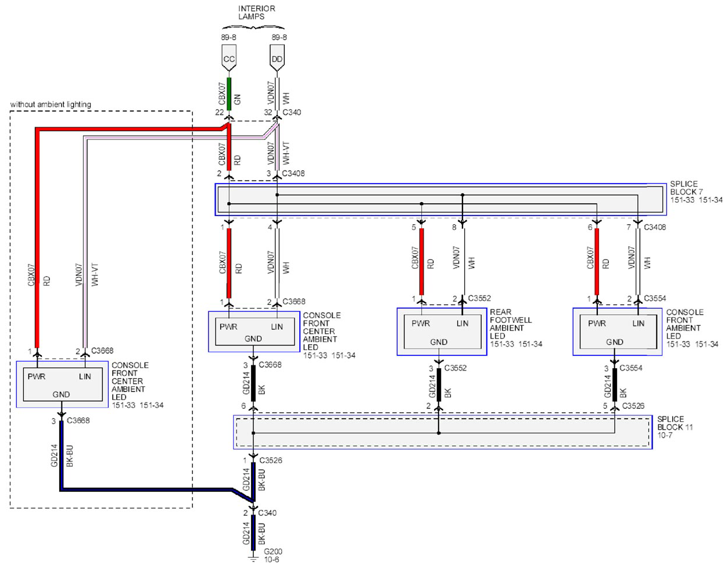Image resolution: width=728 pixels, height=568 pixels.
Task: Click the ground symbol below G200
Action: [253, 558]
